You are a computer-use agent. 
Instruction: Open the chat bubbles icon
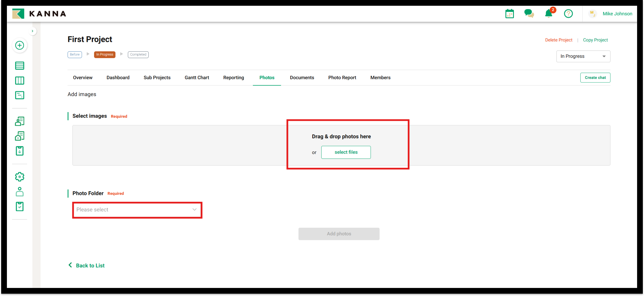tap(529, 14)
